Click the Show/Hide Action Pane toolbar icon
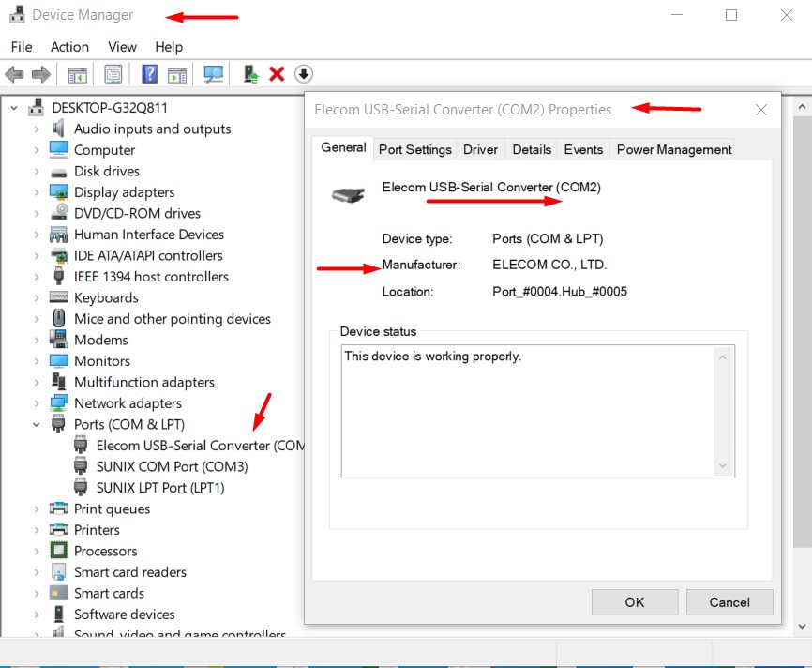This screenshot has height=668, width=812. click(177, 75)
